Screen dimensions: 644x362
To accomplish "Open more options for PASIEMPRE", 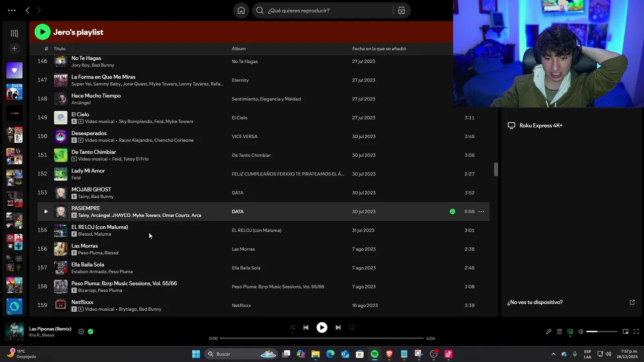I will tap(481, 212).
